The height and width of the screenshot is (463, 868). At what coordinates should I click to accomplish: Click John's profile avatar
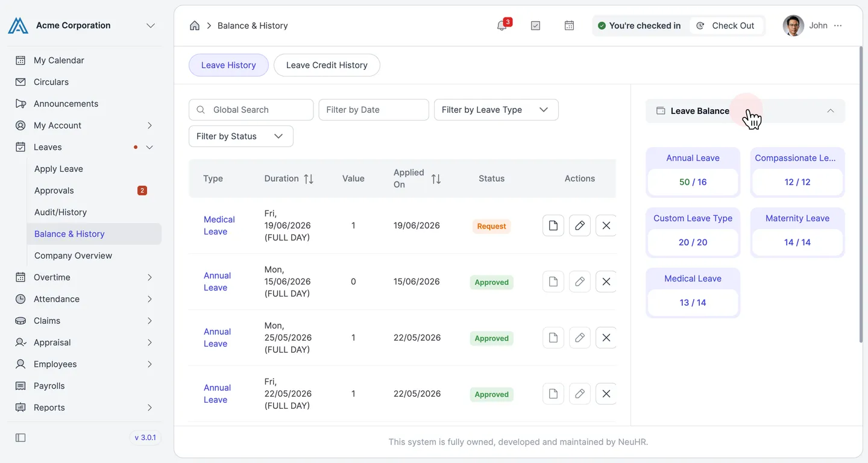coord(793,25)
